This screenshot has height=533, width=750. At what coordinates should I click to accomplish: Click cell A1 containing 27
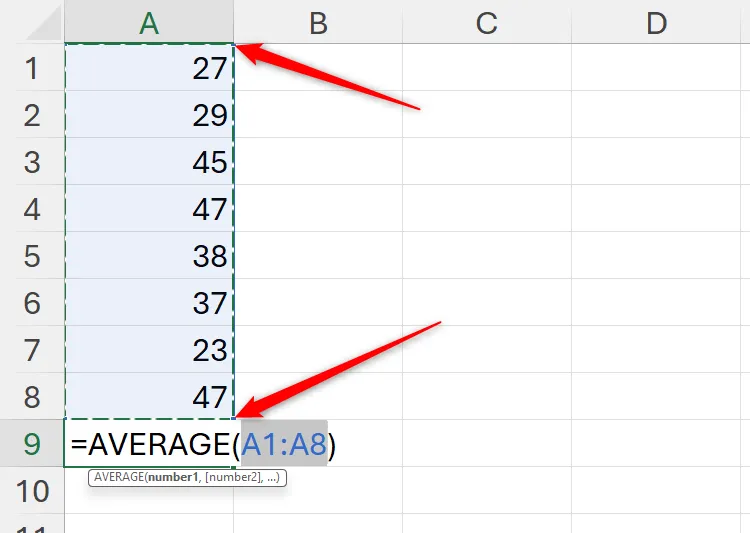point(149,67)
